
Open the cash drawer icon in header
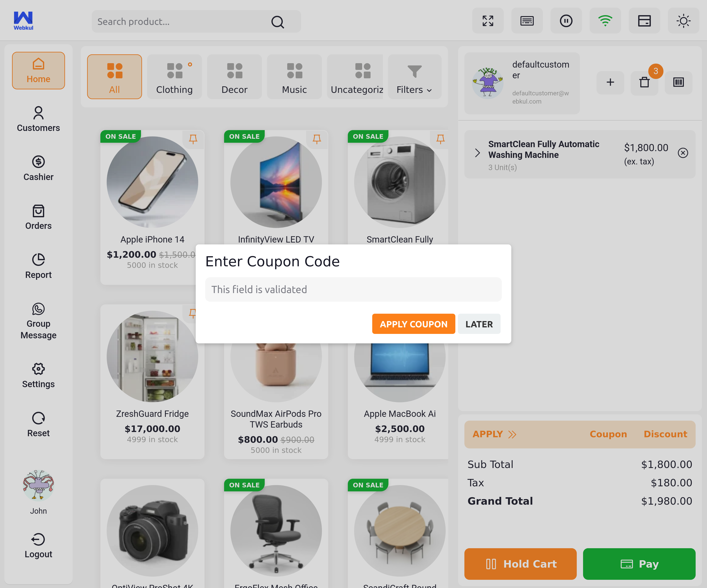click(x=644, y=21)
